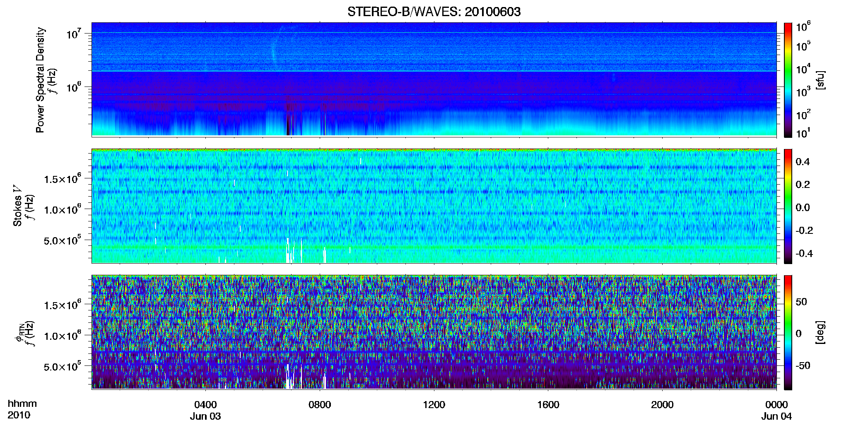The image size is (868, 447).
Task: Click the 1600 time axis tick label
Action: (548, 404)
